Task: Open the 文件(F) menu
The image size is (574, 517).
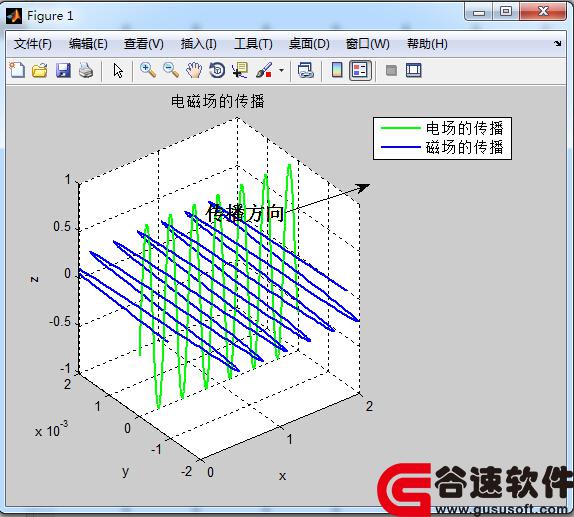Action: tap(33, 44)
